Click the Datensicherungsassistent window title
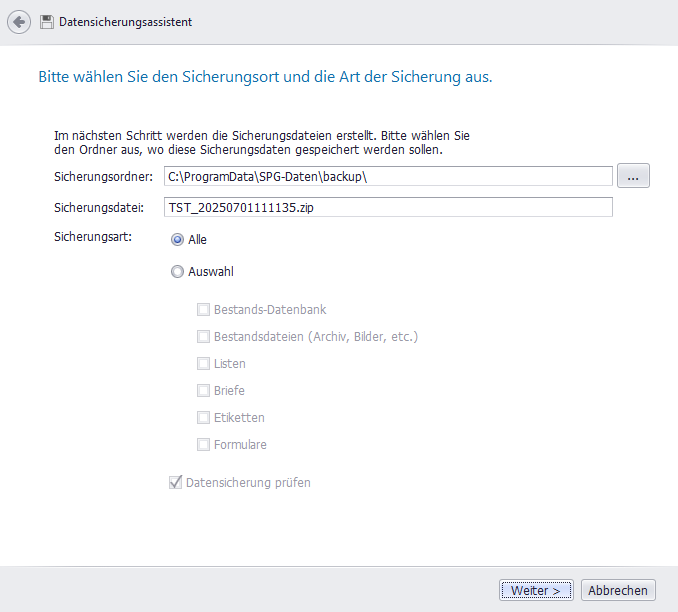The width and height of the screenshot is (678, 612). pos(125,22)
